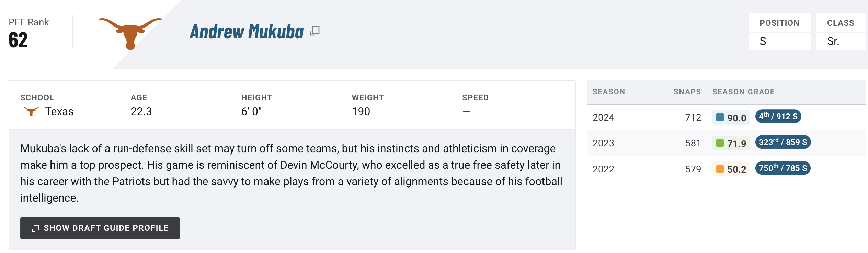Click Show Draft Guide Profile button
Viewport: 868px width, 253px height.
[100, 228]
